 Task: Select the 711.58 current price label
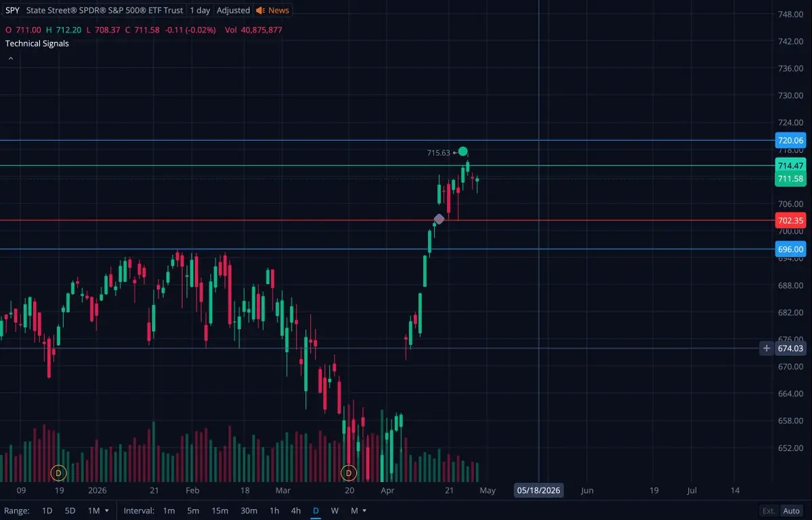(x=790, y=179)
